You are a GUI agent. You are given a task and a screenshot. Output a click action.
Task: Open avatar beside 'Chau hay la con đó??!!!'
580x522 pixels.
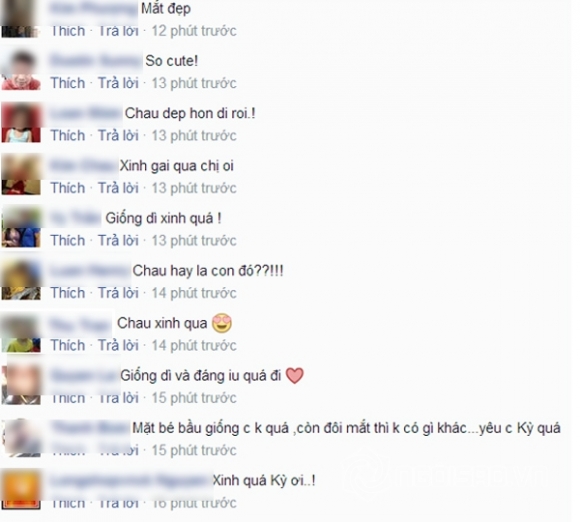tap(21, 281)
